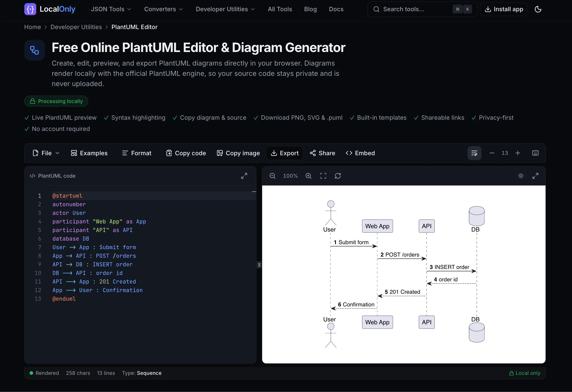The image size is (572, 392).
Task: Click Local only status indicator
Action: [525, 373]
